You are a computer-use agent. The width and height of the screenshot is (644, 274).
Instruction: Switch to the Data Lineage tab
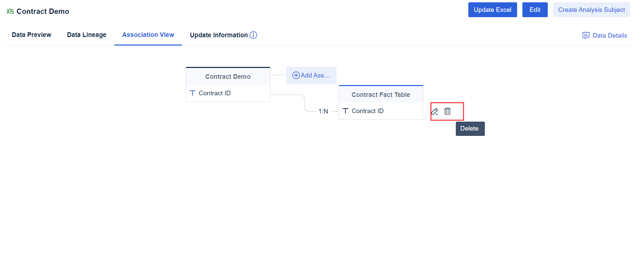point(86,35)
